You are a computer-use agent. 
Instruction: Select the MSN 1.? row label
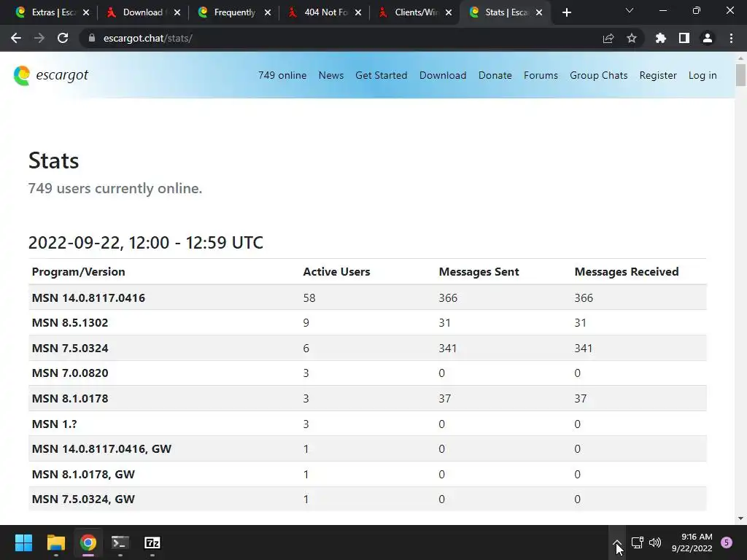tap(54, 424)
